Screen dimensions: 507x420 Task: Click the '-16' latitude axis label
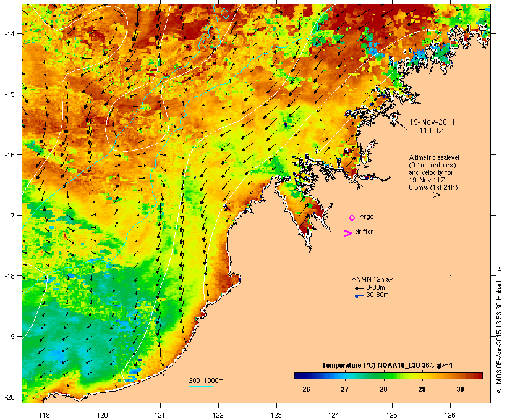coord(9,154)
